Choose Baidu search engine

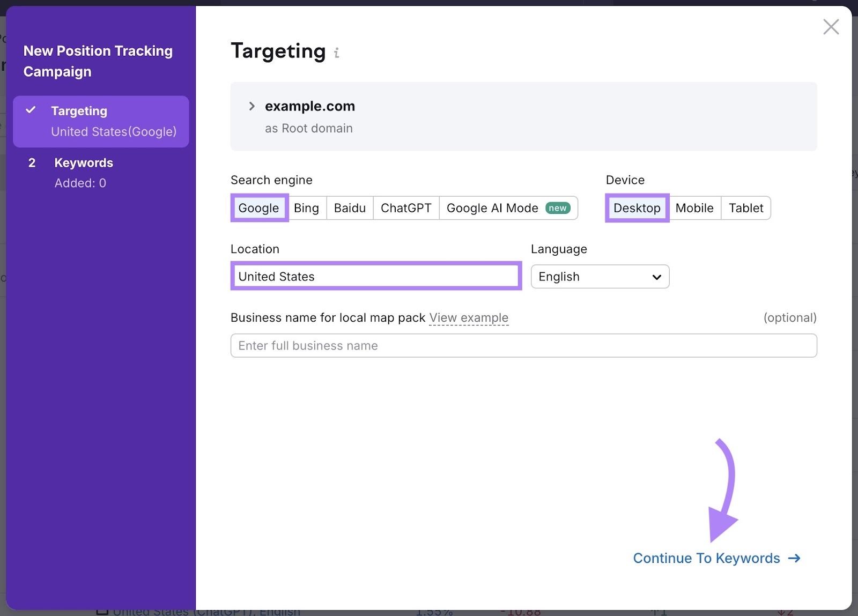pyautogui.click(x=349, y=208)
